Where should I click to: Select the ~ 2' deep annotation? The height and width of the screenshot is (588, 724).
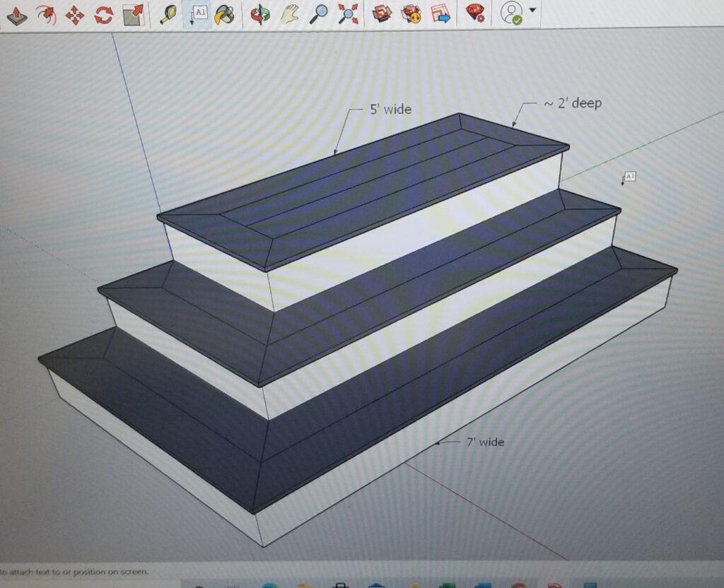click(x=574, y=103)
